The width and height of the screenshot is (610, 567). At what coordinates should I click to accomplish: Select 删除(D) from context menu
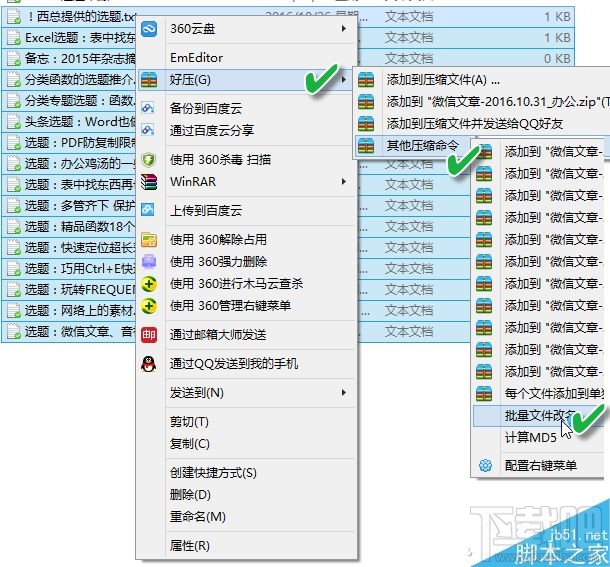coord(190,495)
